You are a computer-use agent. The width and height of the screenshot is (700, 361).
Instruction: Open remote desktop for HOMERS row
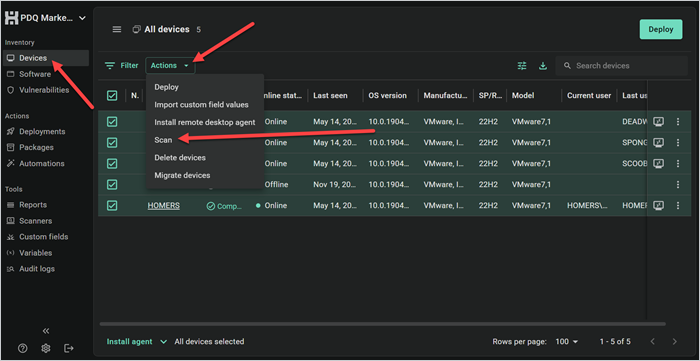pyautogui.click(x=658, y=206)
